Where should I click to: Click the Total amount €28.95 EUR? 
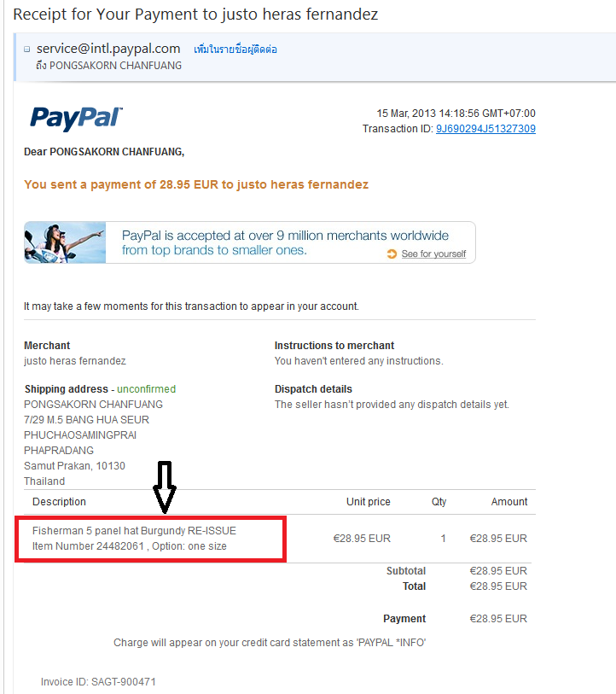498,586
